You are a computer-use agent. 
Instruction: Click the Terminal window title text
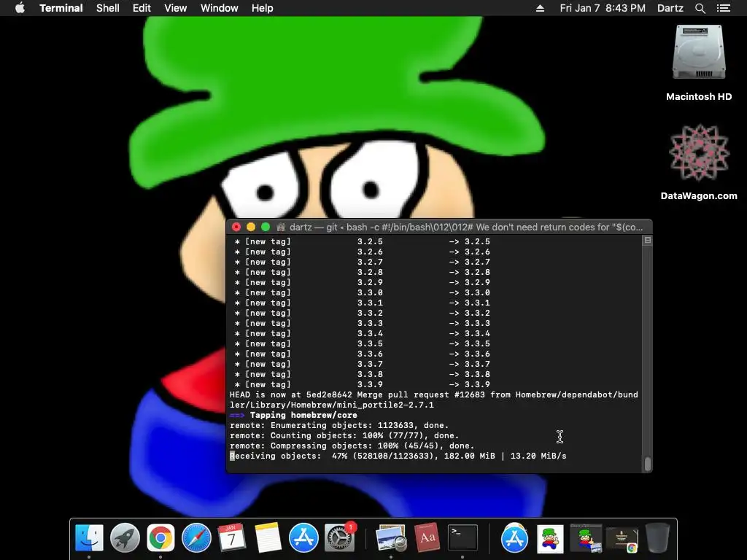click(x=466, y=227)
